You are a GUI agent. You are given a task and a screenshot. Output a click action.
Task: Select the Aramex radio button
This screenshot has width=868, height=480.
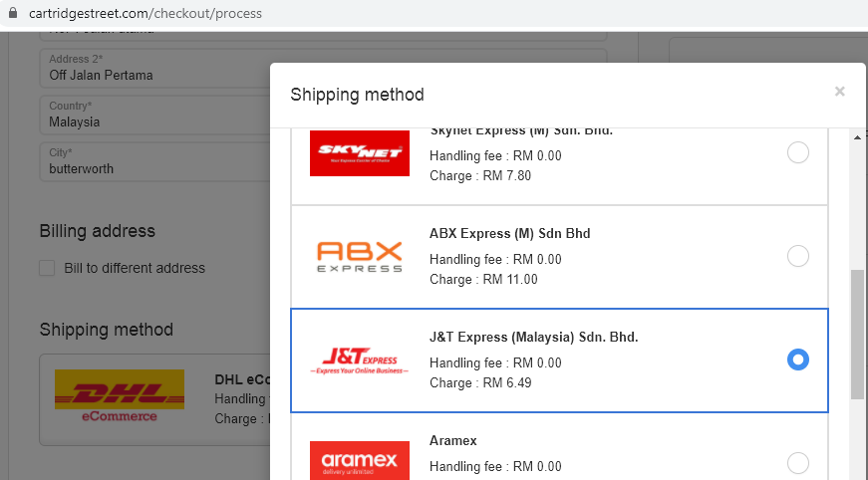[x=797, y=463]
